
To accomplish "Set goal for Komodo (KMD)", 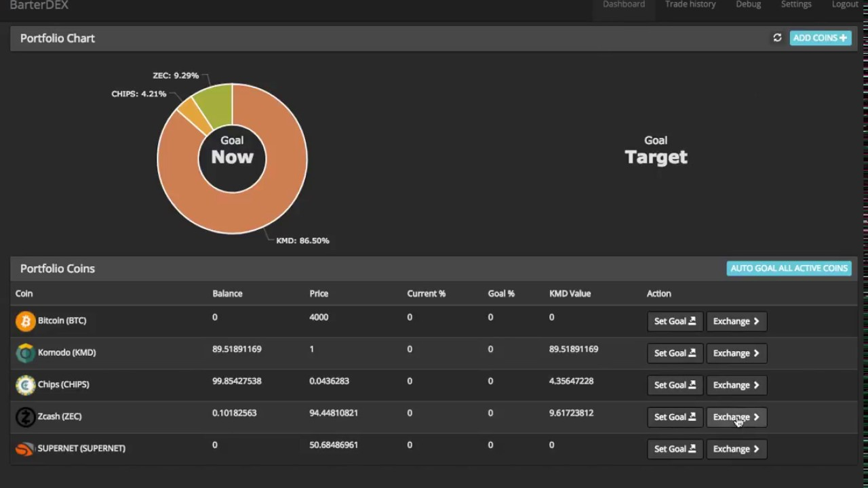I will tap(675, 353).
